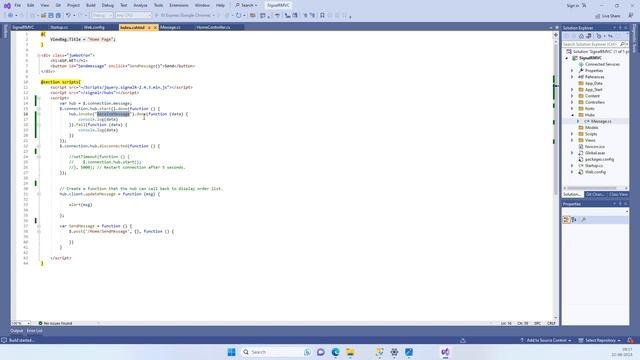Click the Properties alphabetical sort icon
Image resolution: width=640 pixels, height=360 pixels.
[x=574, y=220]
